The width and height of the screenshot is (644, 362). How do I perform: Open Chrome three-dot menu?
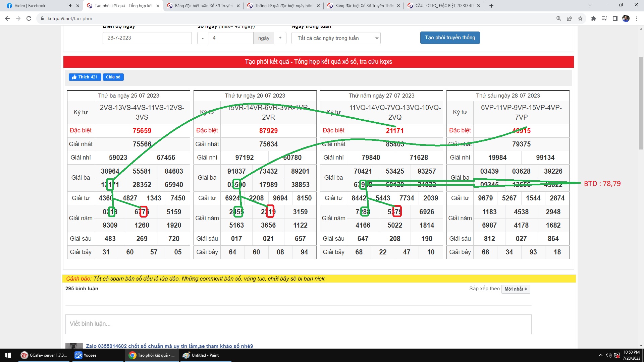coord(637,18)
